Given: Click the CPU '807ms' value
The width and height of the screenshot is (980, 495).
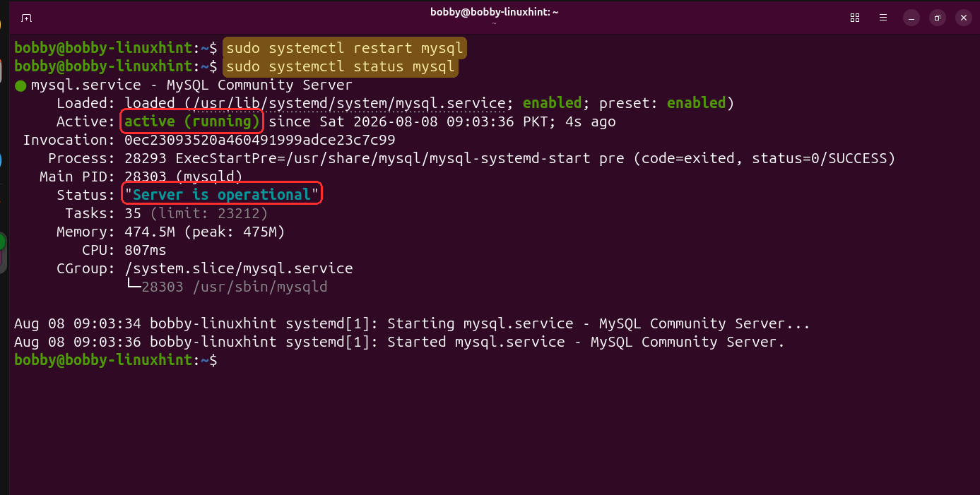Looking at the screenshot, I should pyautogui.click(x=146, y=250).
